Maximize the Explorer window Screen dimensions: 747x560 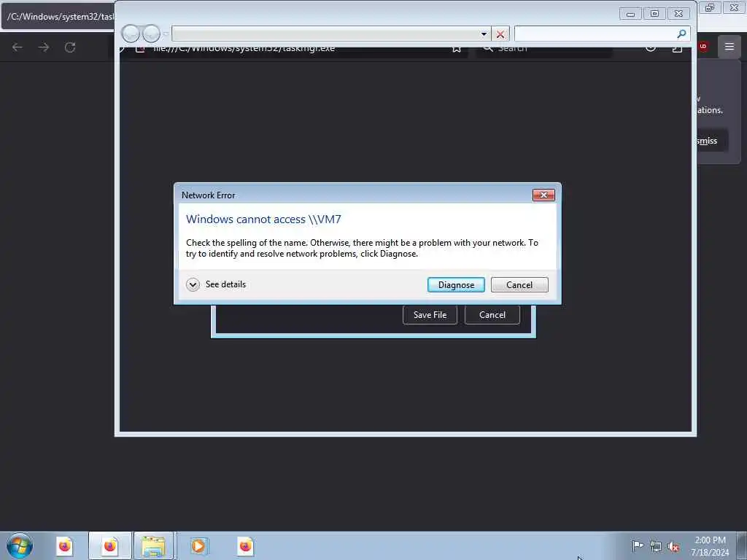[654, 14]
